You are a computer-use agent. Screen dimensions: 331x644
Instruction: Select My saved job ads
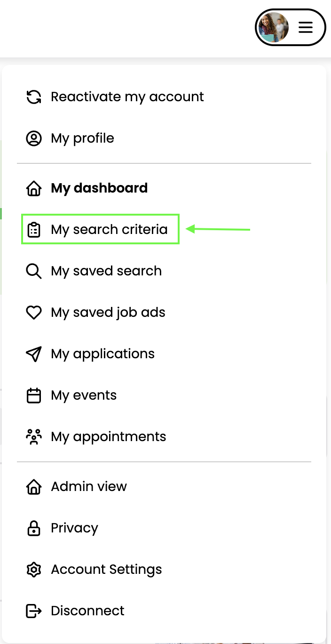click(x=108, y=313)
